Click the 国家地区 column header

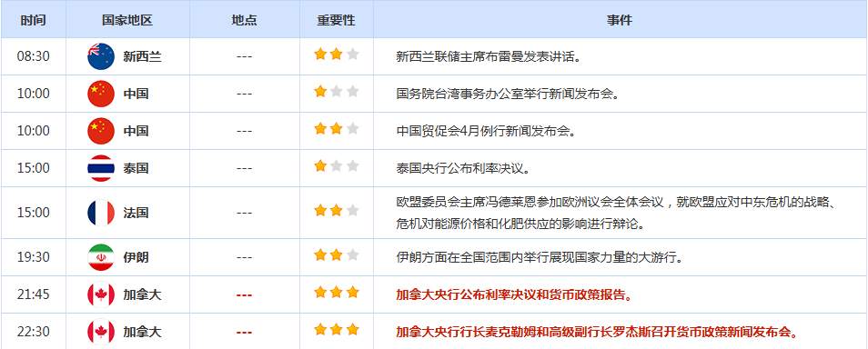127,21
